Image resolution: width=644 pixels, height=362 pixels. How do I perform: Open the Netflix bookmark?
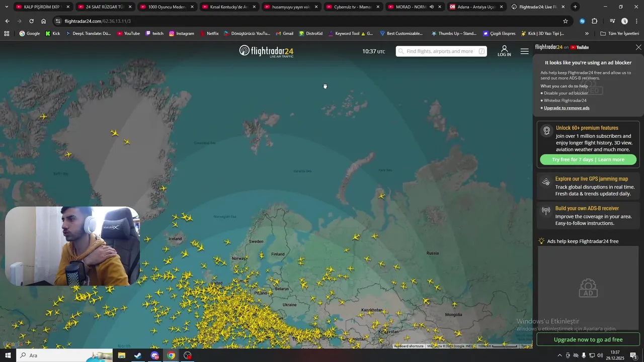(209, 34)
